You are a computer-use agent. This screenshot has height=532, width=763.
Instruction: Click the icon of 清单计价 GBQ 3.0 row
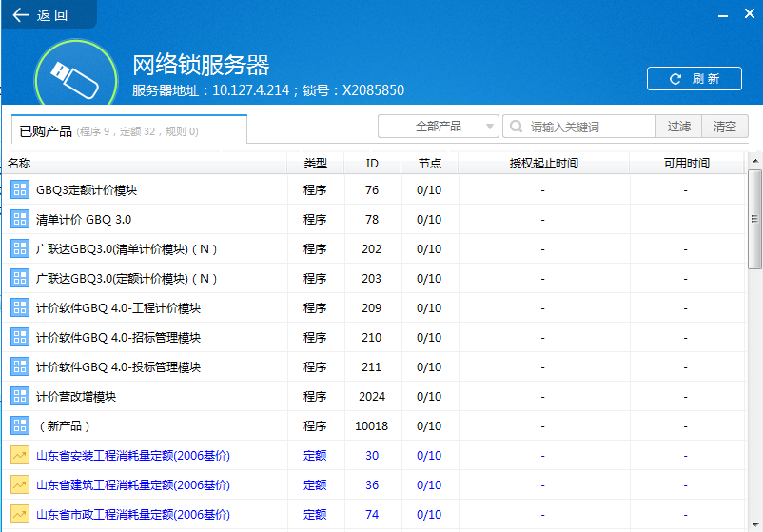(20, 220)
